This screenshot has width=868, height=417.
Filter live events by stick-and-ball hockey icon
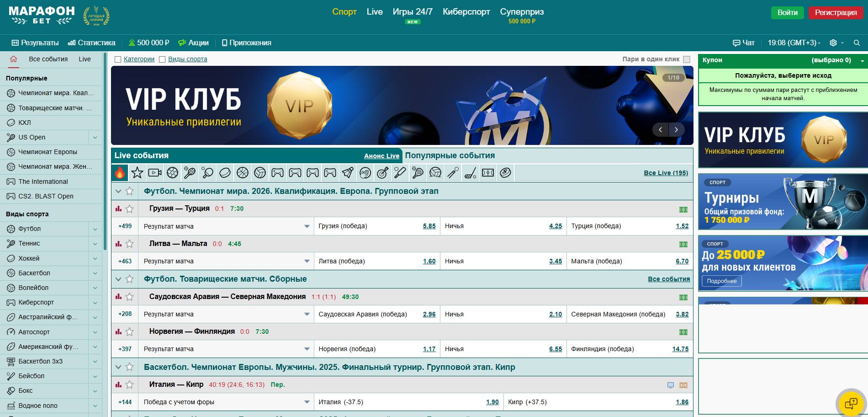click(471, 173)
